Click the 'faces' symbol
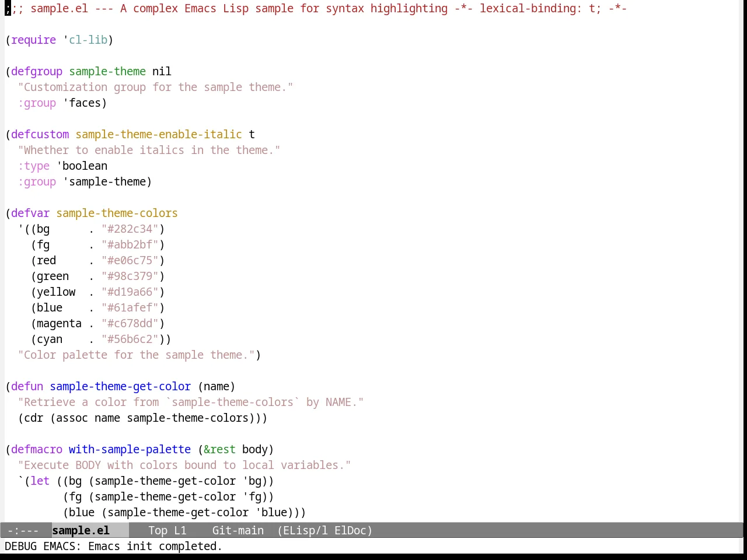Screen dimensions: 747x560 [85, 103]
